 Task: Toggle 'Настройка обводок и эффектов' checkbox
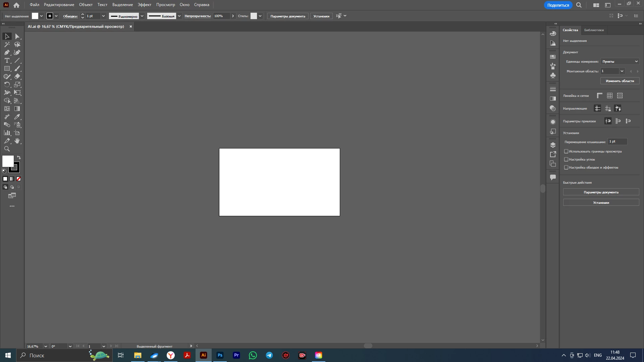coord(566,168)
